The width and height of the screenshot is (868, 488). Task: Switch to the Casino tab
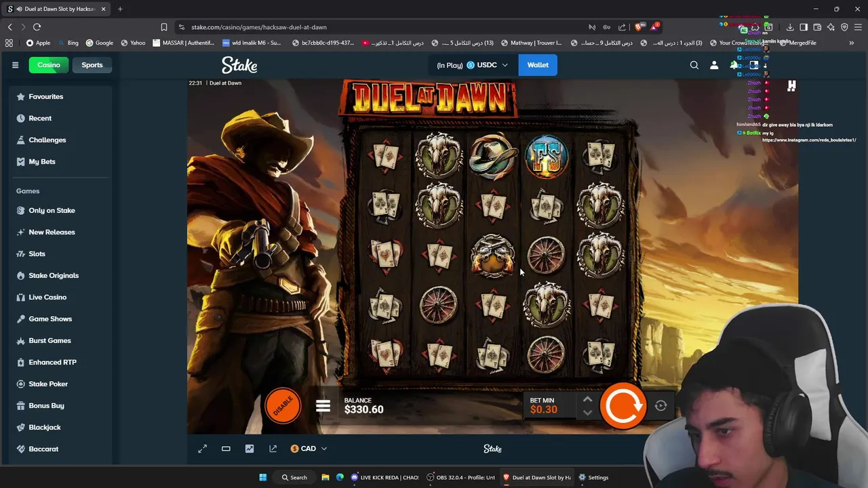48,65
